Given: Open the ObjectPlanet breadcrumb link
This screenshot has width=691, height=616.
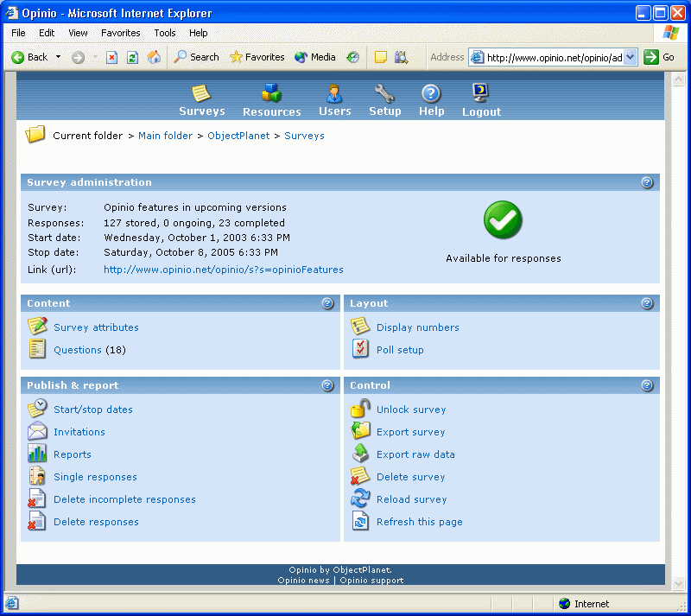Looking at the screenshot, I should click(x=238, y=136).
